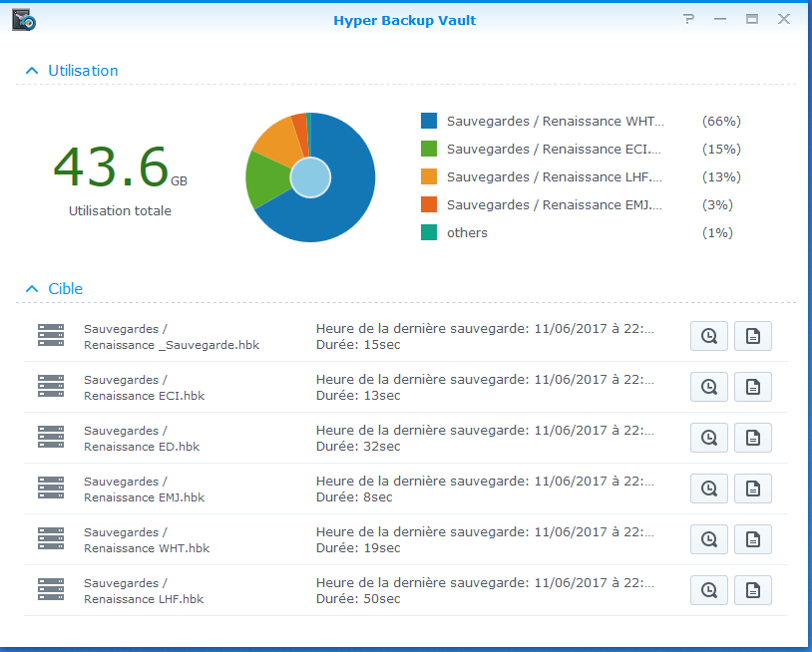
Task: Open log for Renaissance _Sauvegarde.hbk
Action: (x=753, y=336)
